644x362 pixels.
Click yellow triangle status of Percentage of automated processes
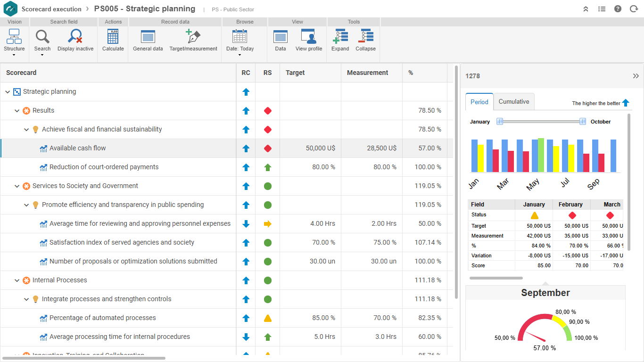268,318
